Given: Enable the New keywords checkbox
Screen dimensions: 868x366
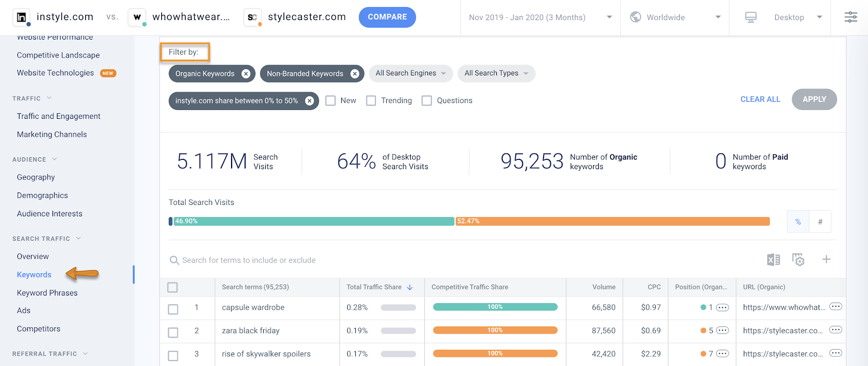Looking at the screenshot, I should [330, 101].
